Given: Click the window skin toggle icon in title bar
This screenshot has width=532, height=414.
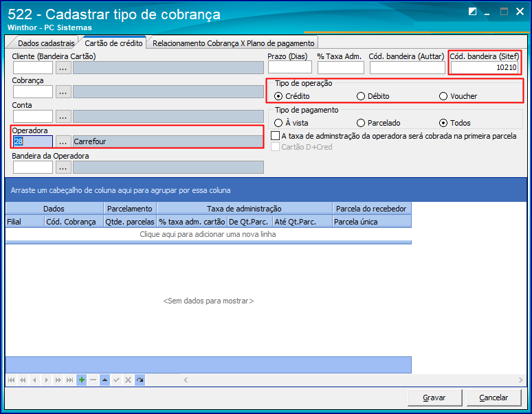Looking at the screenshot, I should [x=472, y=12].
